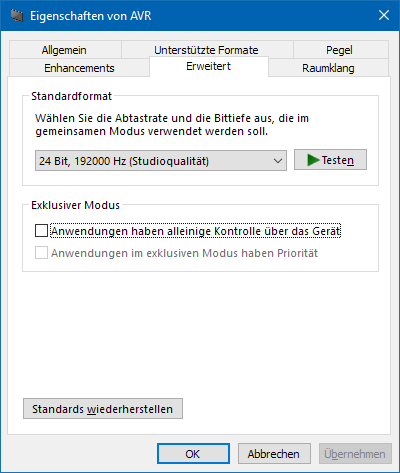Cancel with the Abbrechen button
The height and width of the screenshot is (473, 400).
(274, 454)
